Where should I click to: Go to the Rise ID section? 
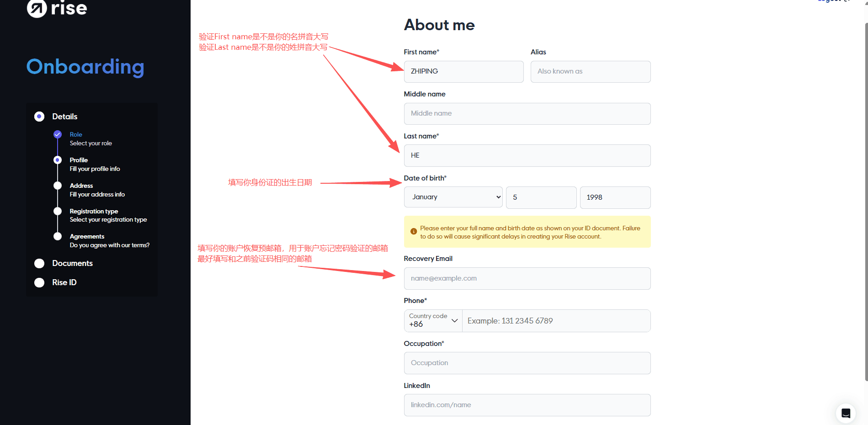(64, 282)
